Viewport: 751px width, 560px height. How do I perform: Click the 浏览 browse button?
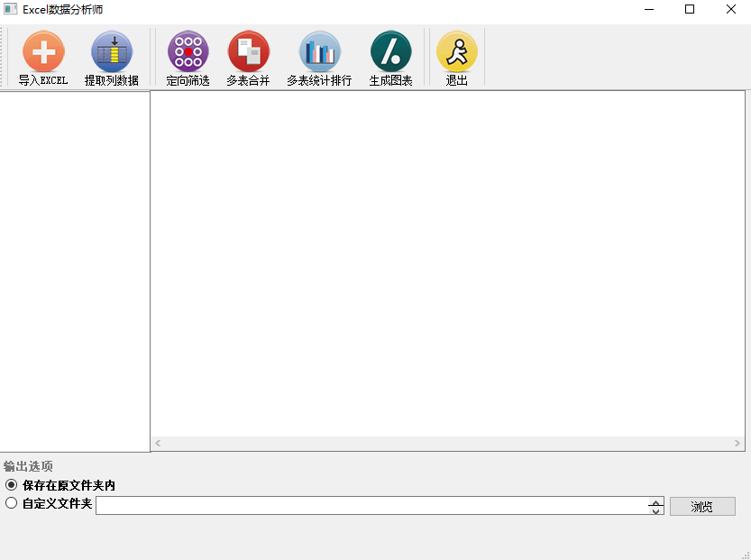pyautogui.click(x=701, y=506)
